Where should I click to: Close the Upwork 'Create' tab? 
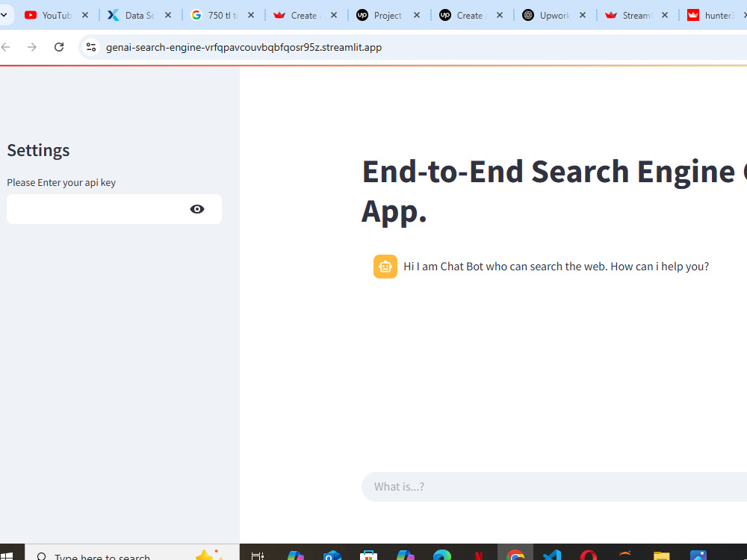(x=500, y=15)
